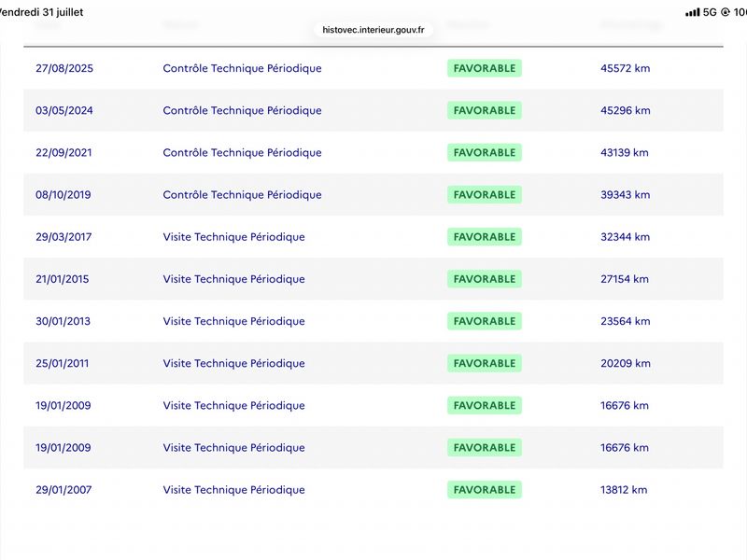Select the 39343 km mileage value
Screen dimensions: 747x560
click(x=625, y=195)
